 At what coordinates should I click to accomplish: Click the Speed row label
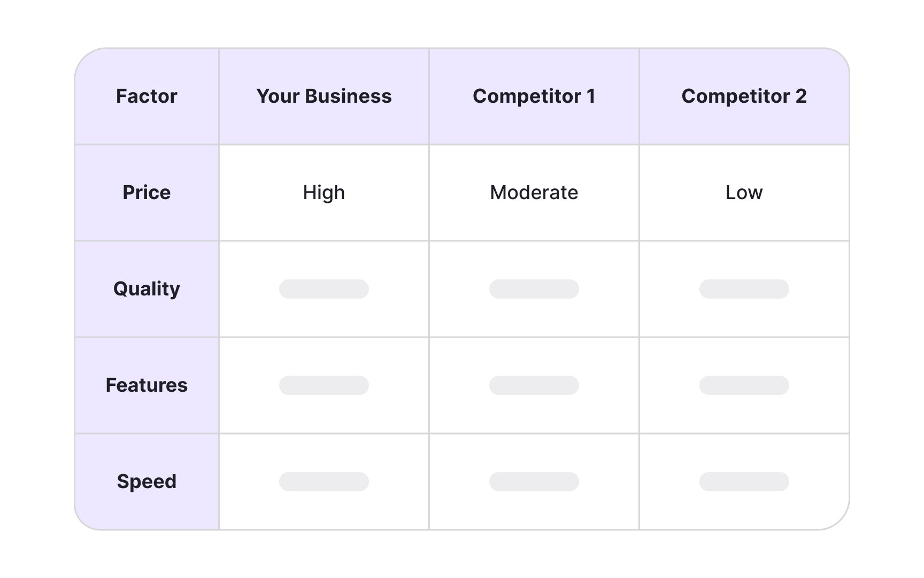pos(147,482)
